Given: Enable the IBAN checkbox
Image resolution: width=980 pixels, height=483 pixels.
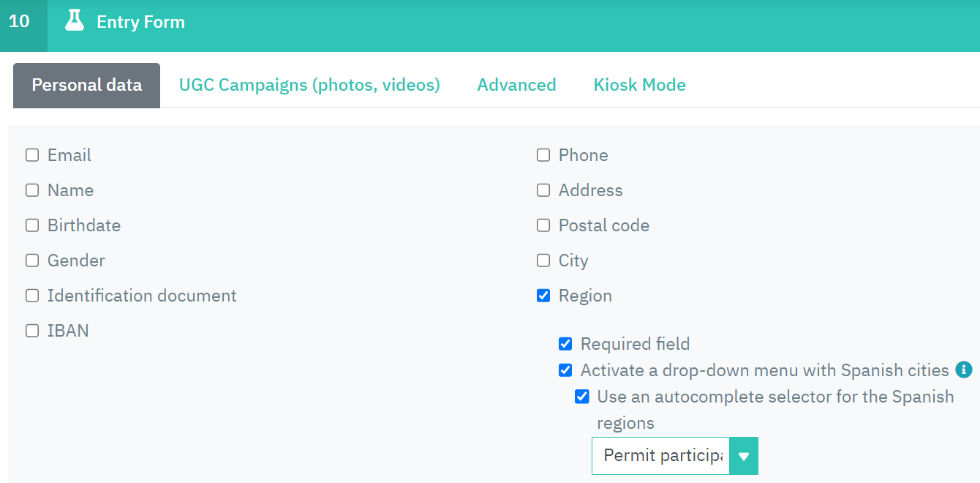Looking at the screenshot, I should pyautogui.click(x=32, y=331).
